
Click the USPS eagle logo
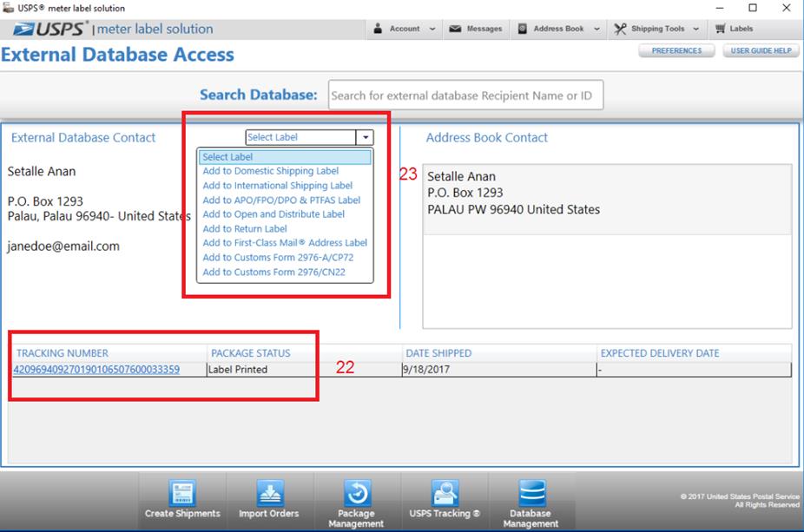[x=24, y=30]
